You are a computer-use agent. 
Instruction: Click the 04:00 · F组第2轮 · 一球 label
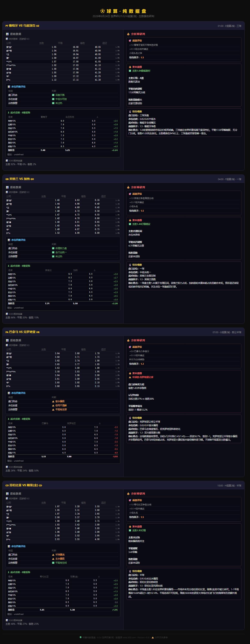tap(229, 179)
